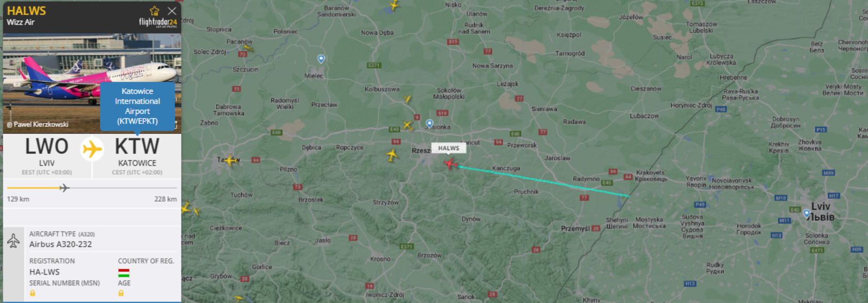Click the locked aircraft age padlock icon
The width and height of the screenshot is (868, 303).
point(121,293)
